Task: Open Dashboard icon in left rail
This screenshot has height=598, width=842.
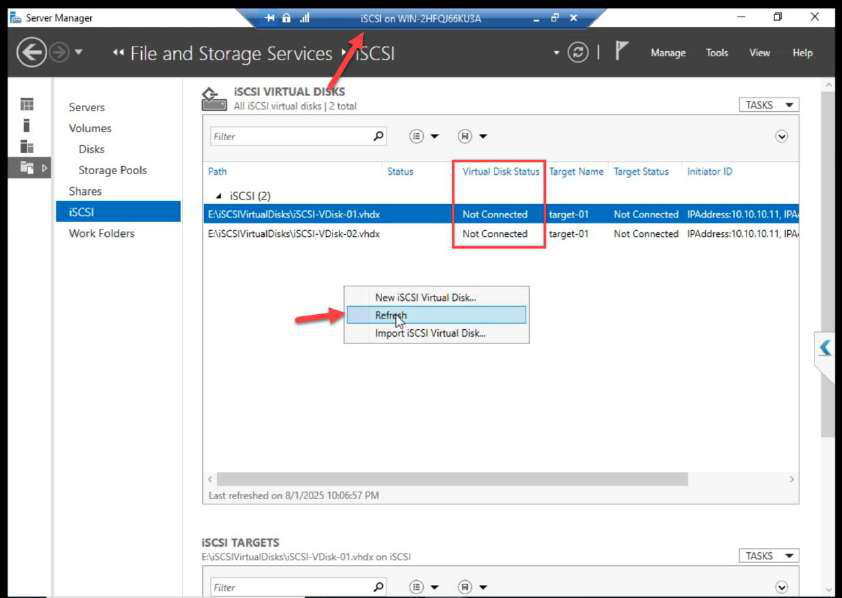Action: coord(27,104)
